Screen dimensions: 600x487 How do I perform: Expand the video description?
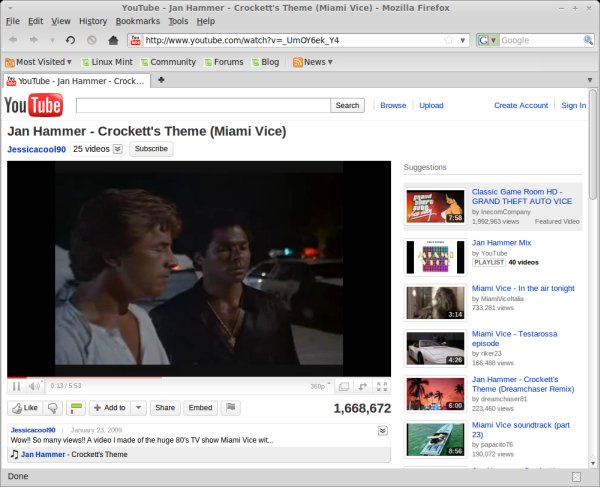coord(382,430)
